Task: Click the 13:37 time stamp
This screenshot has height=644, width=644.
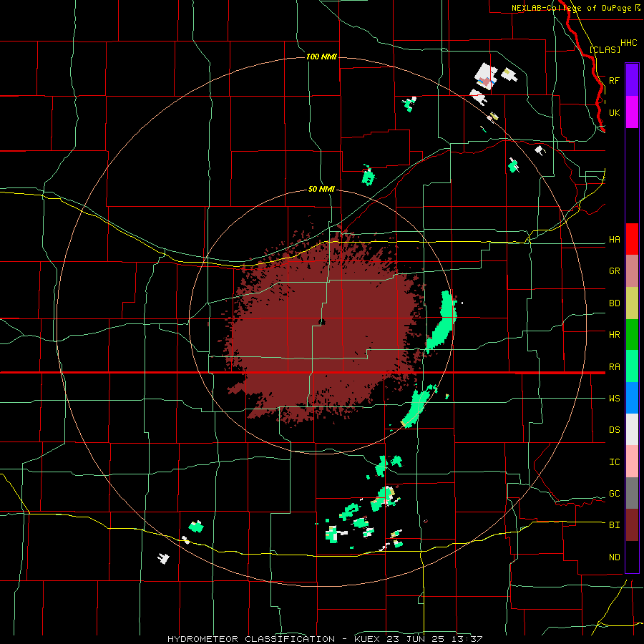Action: click(468, 639)
